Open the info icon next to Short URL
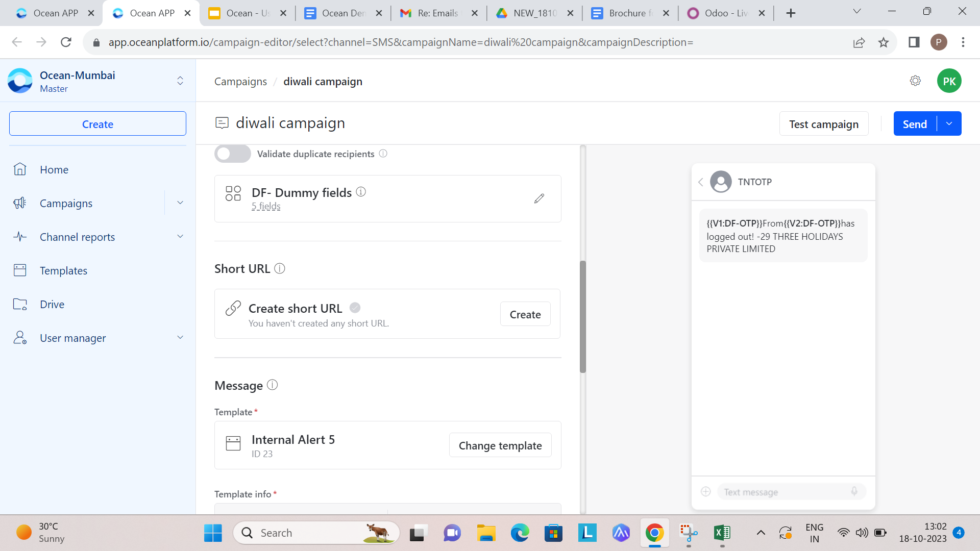 pyautogui.click(x=280, y=268)
